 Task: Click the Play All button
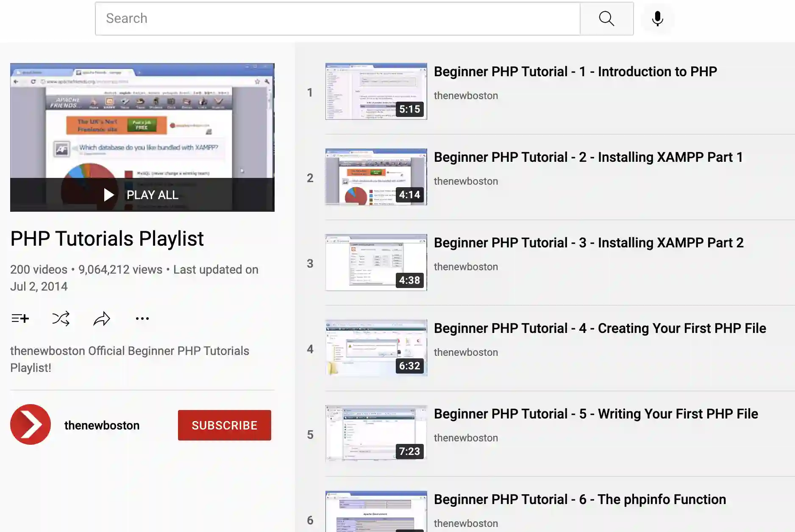click(x=142, y=195)
